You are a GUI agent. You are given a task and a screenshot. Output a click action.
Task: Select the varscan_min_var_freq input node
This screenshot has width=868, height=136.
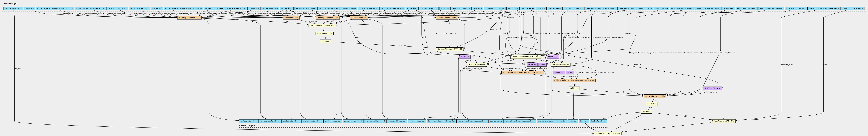click(328, 8)
